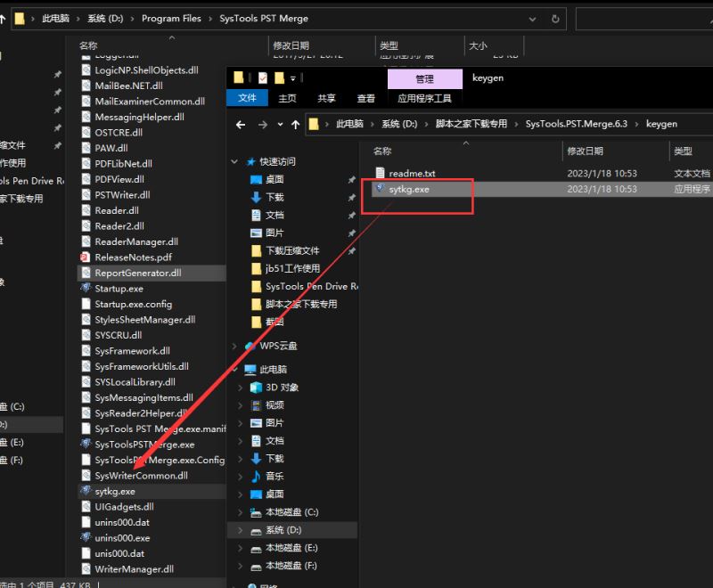Click SysTools.PST.Merge.6.3 in keygen breadcrumb
The height and width of the screenshot is (588, 713).
(576, 124)
